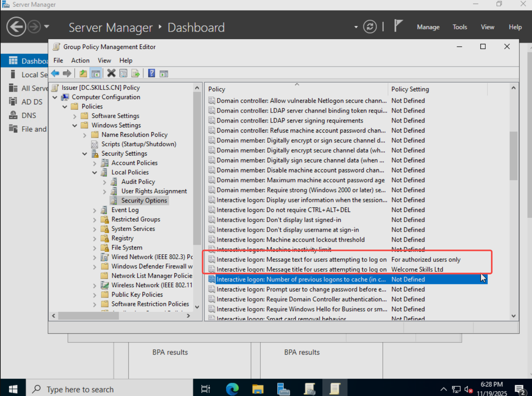The height and width of the screenshot is (396, 532).
Task: Click the Dashboard item in Server Manager sidebar
Action: click(x=24, y=61)
